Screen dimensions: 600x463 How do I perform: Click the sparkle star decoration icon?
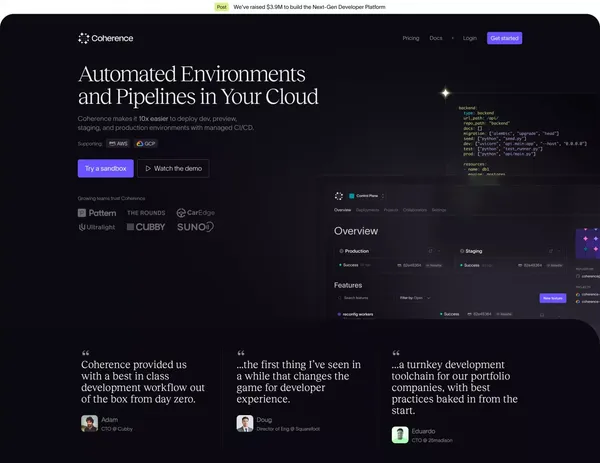(445, 93)
